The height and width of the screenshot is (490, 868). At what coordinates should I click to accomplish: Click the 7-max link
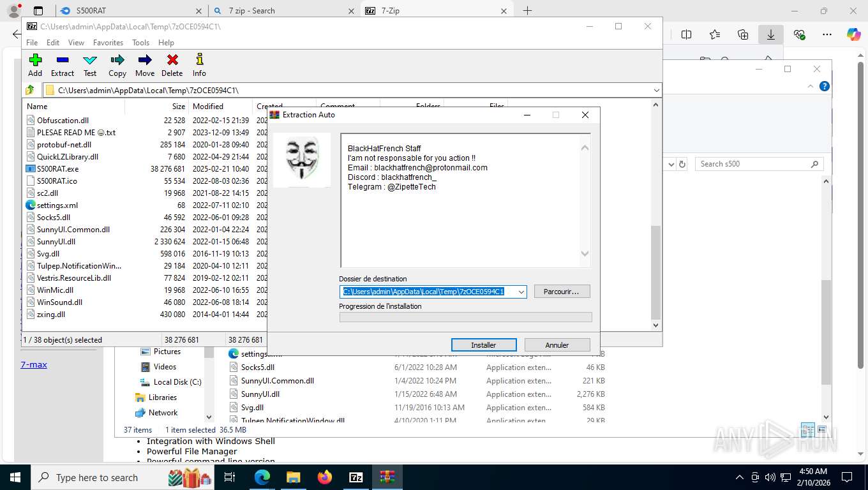[x=34, y=365]
